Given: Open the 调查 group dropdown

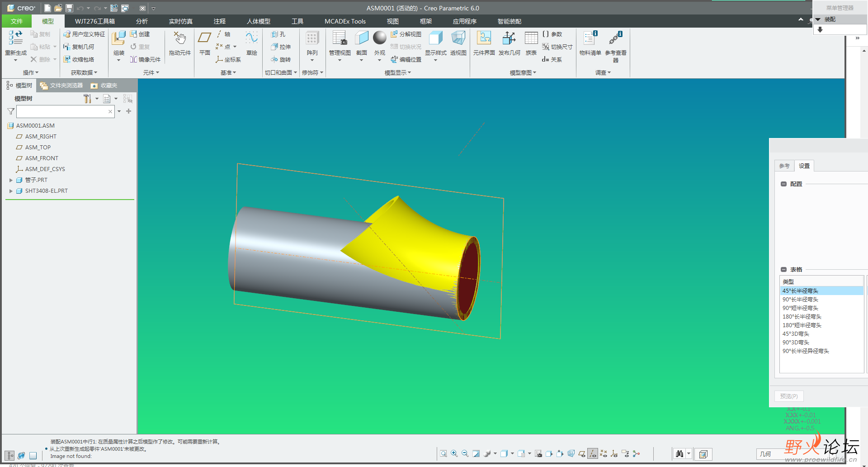Looking at the screenshot, I should (x=603, y=72).
